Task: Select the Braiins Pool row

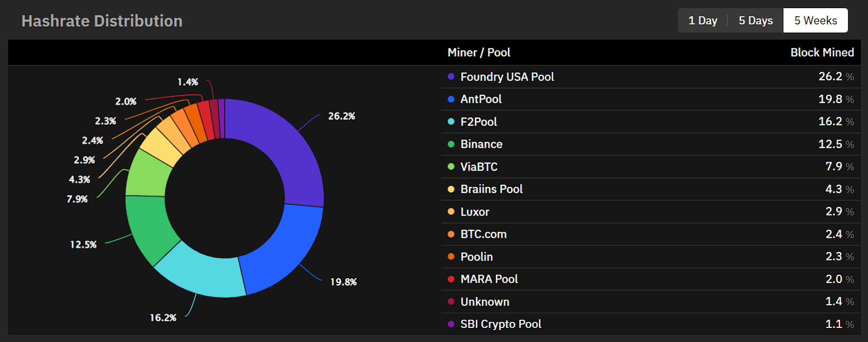Action: pos(491,189)
